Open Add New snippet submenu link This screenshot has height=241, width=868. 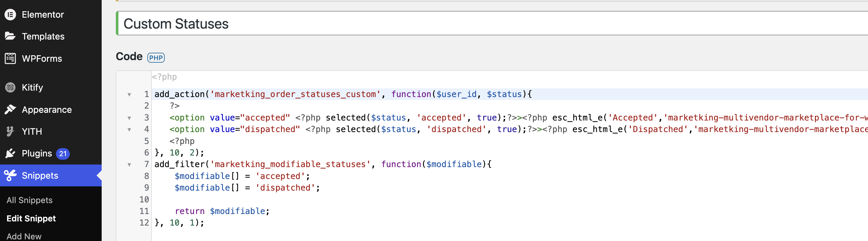(24, 236)
